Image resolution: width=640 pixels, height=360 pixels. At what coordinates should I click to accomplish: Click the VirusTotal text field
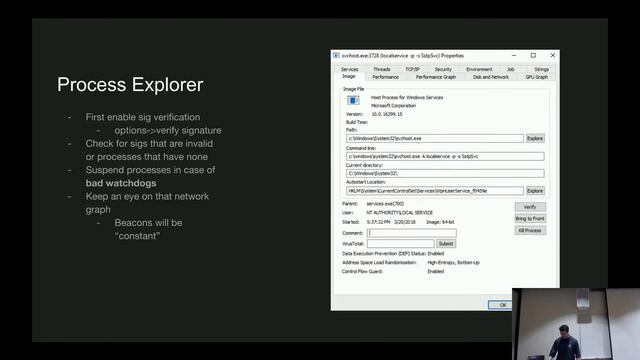point(400,244)
